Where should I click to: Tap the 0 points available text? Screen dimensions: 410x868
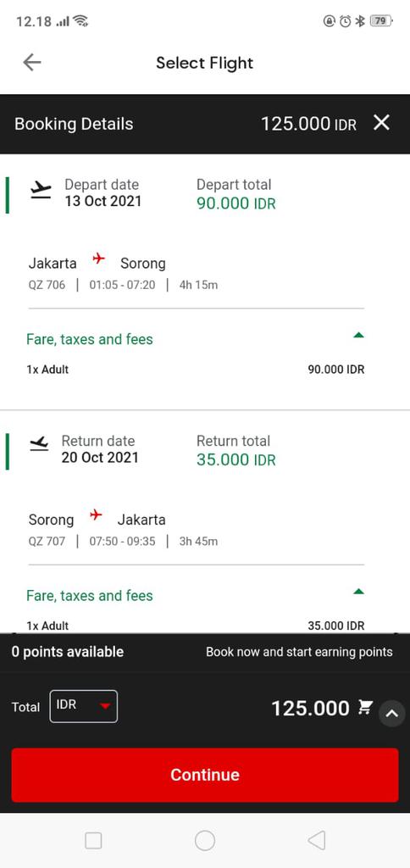pos(68,652)
